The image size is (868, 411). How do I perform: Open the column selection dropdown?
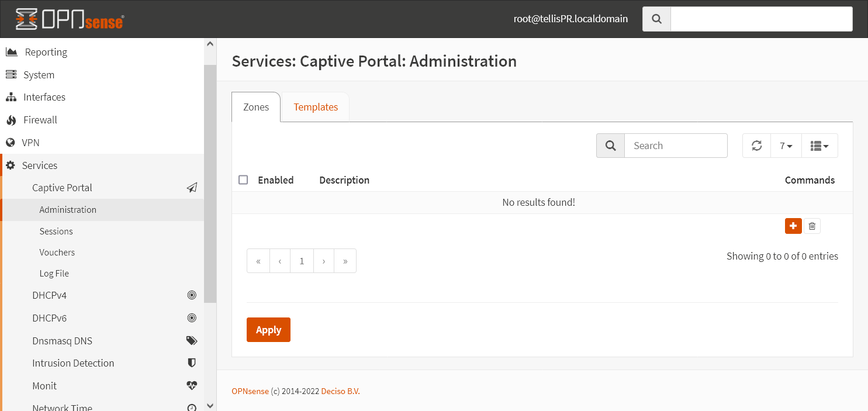819,145
